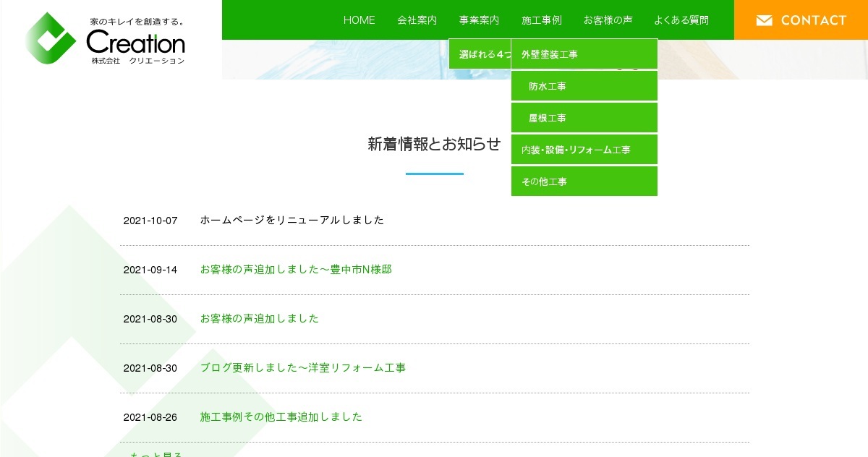The height and width of the screenshot is (457, 868).
Task: Open 事業案内 menu item
Action: (479, 20)
